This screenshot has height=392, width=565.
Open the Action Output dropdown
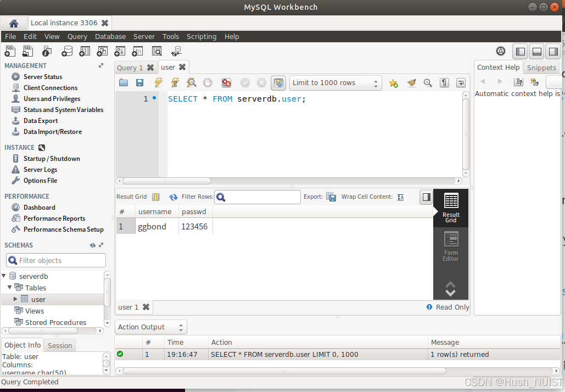(x=151, y=327)
